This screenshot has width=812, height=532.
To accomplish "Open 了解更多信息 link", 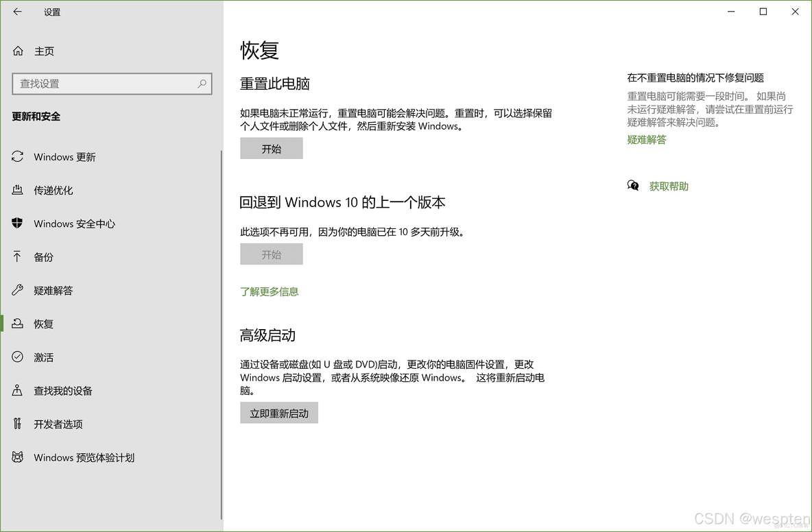I will click(270, 291).
